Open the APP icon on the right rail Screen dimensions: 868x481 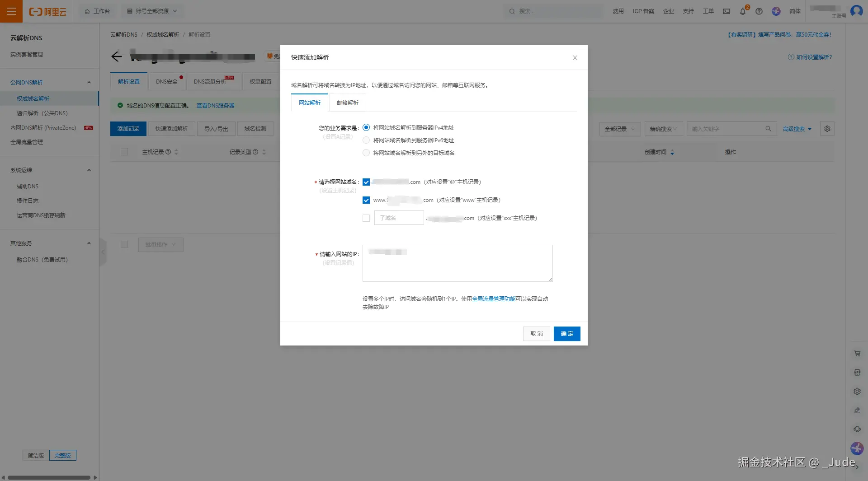857,373
